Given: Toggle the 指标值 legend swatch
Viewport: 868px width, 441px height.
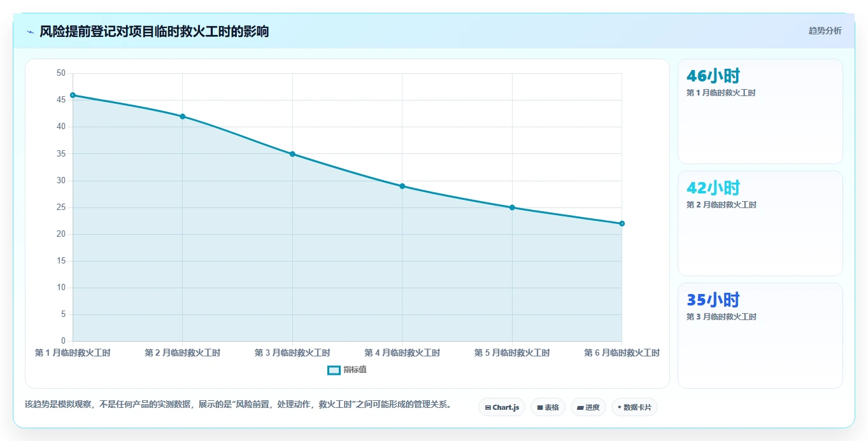Looking at the screenshot, I should pos(334,370).
